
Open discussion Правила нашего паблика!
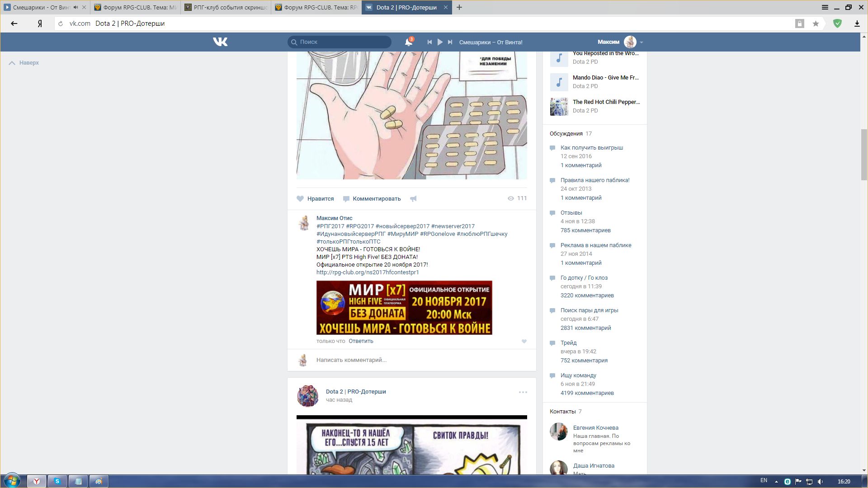[595, 180]
